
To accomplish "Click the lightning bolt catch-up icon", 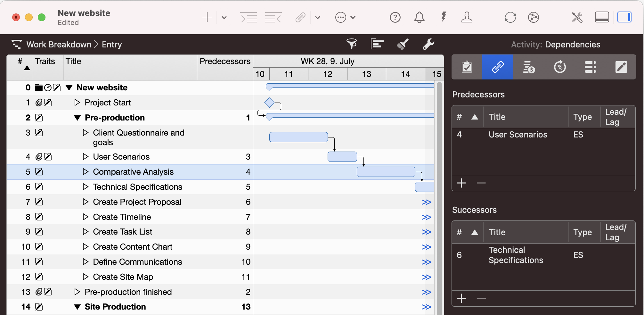I will click(x=443, y=17).
